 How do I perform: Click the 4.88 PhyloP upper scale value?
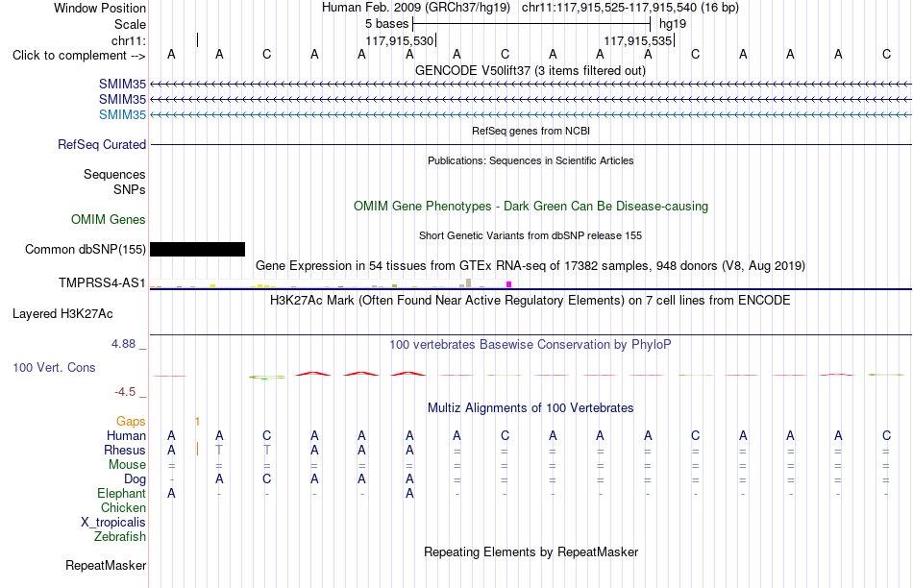(123, 344)
